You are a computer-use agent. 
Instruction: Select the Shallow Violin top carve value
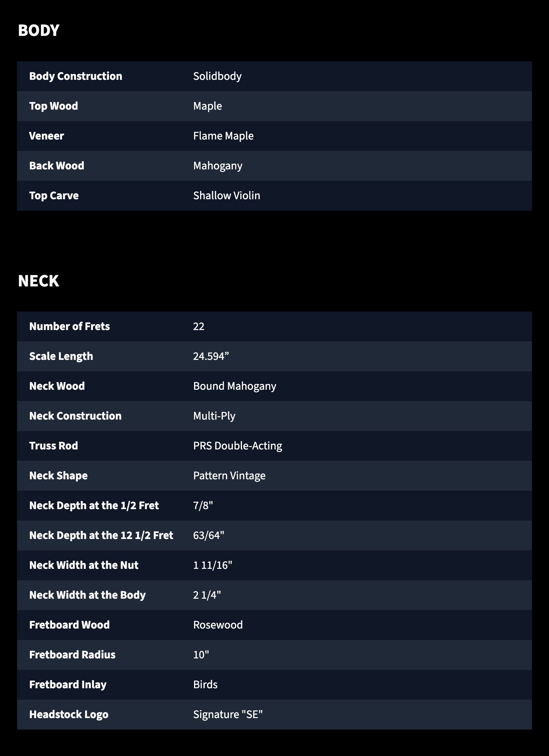[x=227, y=196]
